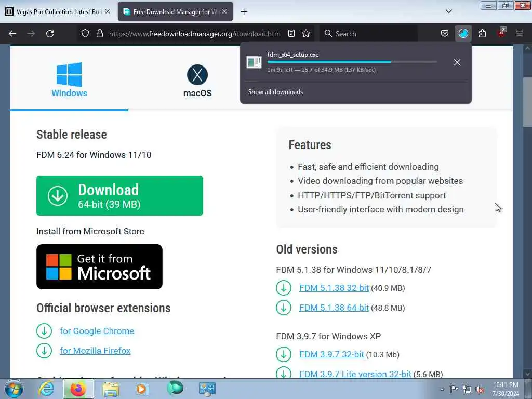Cancel the fdm_x64_setup.exe download

[x=457, y=62]
